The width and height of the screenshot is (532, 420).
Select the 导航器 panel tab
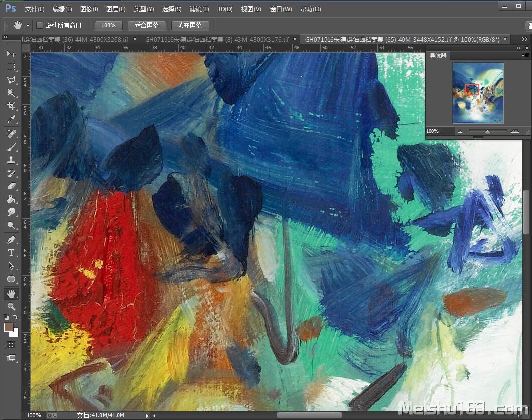(438, 56)
